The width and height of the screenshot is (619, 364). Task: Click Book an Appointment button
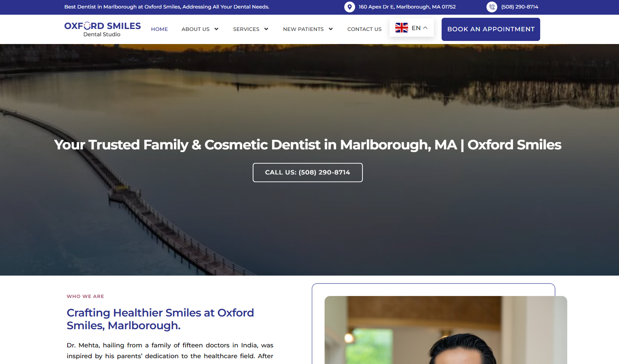[491, 29]
